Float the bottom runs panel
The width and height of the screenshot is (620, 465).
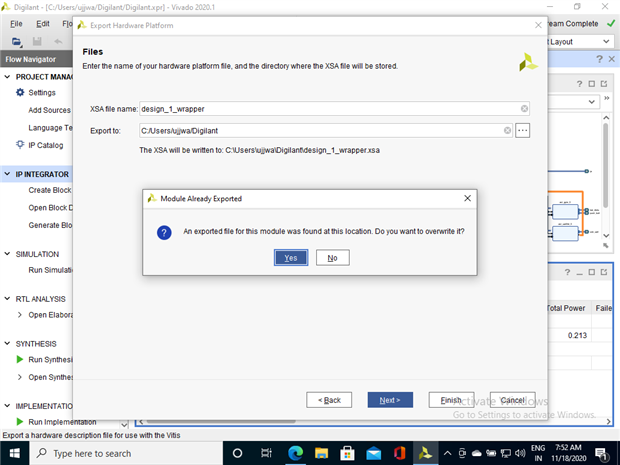[604, 272]
